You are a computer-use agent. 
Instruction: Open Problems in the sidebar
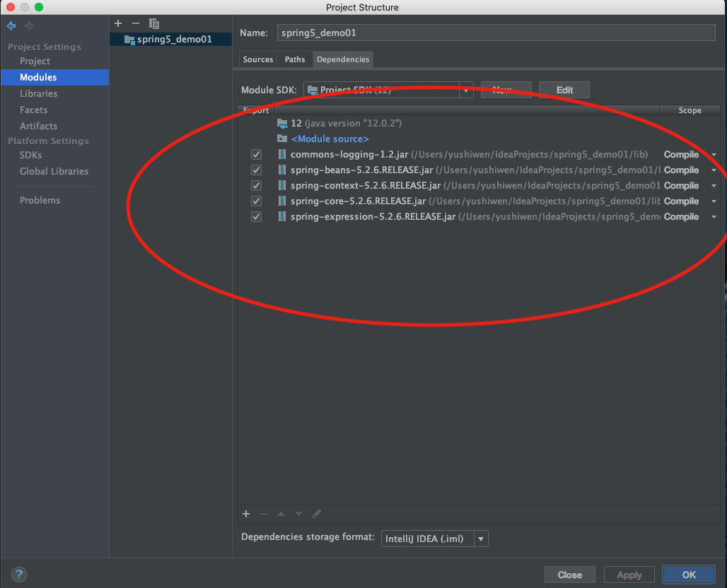40,200
